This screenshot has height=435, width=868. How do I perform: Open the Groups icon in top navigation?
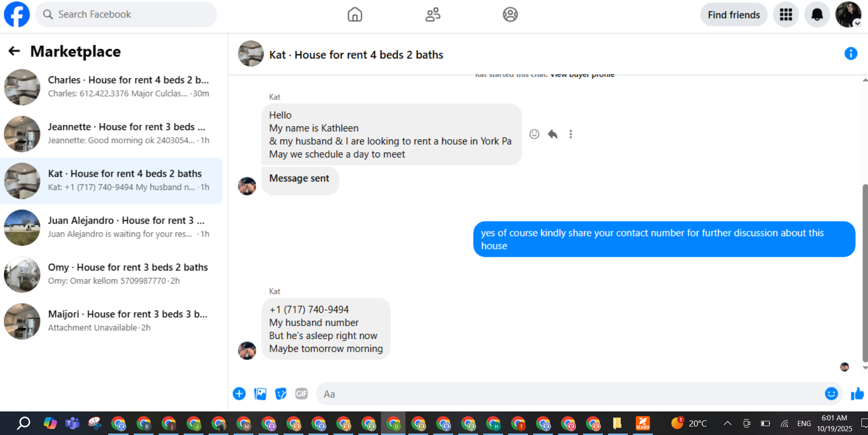(x=510, y=15)
